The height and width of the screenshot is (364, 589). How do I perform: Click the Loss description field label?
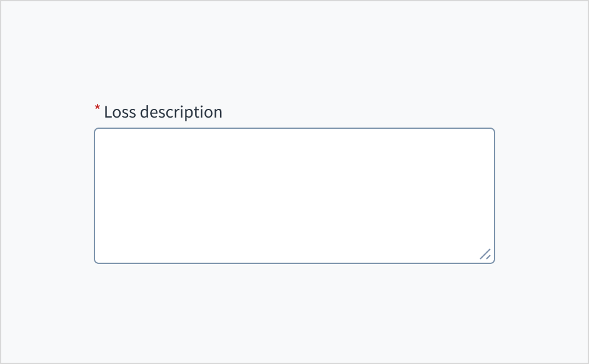click(x=163, y=113)
